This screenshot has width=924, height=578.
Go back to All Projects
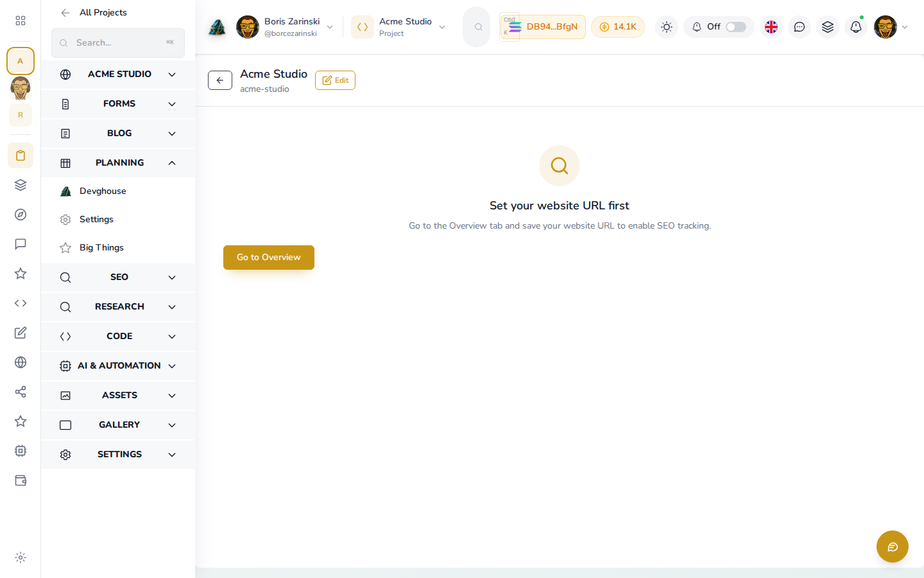click(94, 13)
